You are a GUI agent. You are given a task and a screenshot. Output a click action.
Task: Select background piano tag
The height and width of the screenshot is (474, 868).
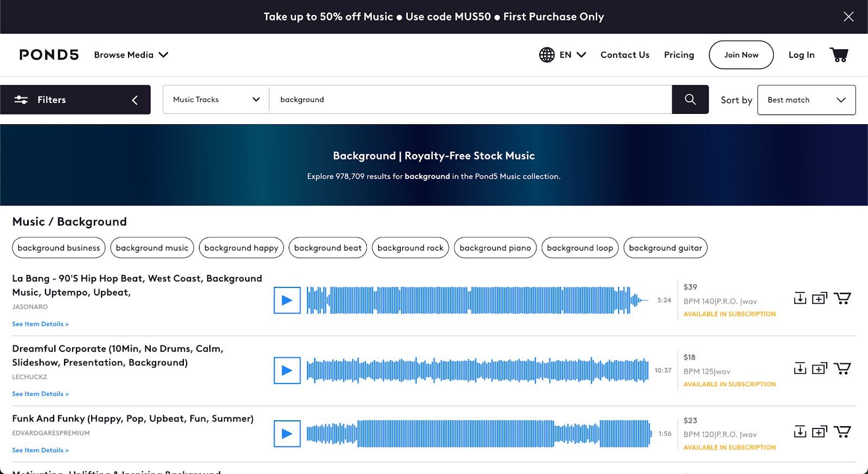(x=495, y=248)
